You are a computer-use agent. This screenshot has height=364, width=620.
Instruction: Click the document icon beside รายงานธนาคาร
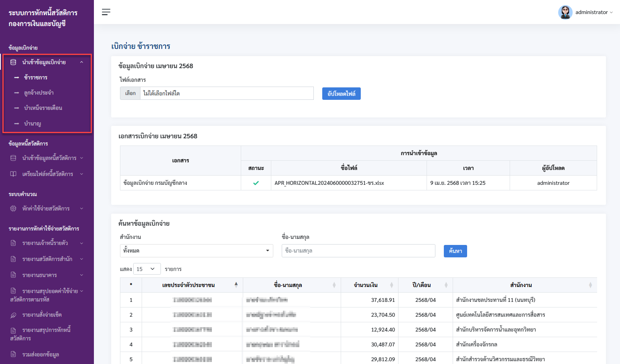point(13,275)
